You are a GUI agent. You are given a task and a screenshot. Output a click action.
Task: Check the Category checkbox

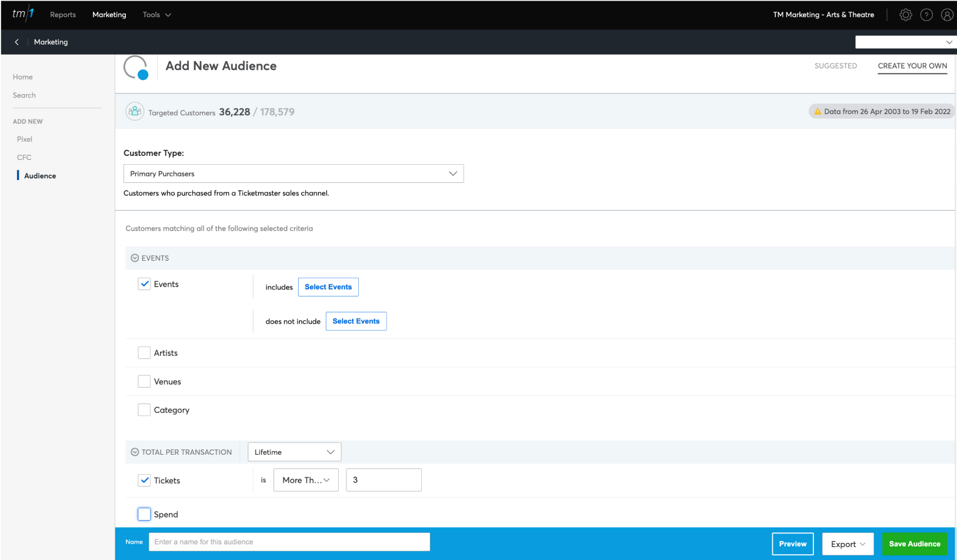pyautogui.click(x=144, y=410)
